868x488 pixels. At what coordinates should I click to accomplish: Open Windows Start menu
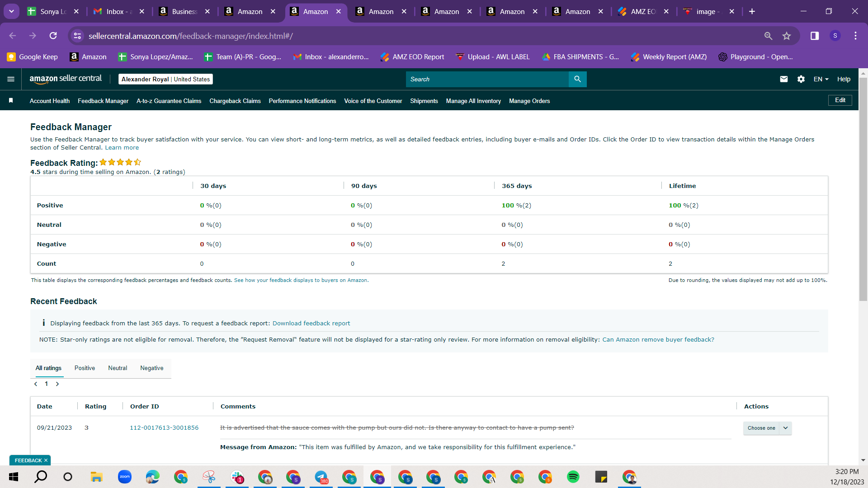tap(14, 477)
